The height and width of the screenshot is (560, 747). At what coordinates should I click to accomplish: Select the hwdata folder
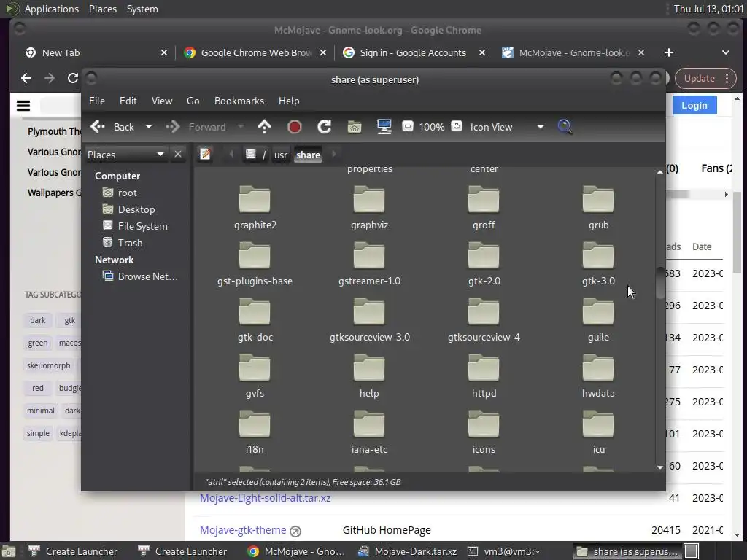(x=598, y=377)
